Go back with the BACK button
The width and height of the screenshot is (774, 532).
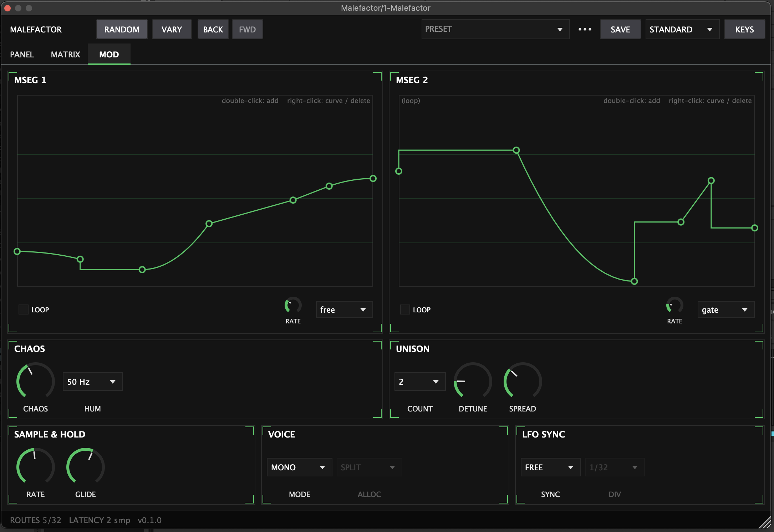[x=213, y=29]
